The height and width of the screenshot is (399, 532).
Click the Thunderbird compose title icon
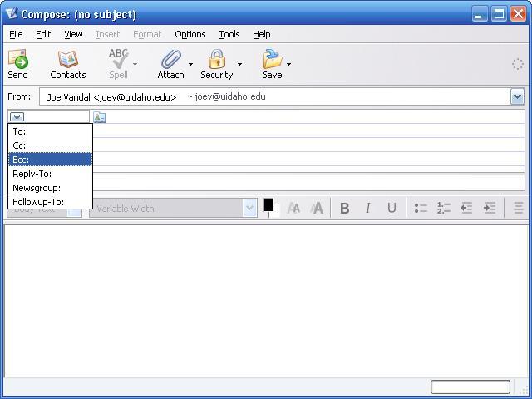pyautogui.click(x=12, y=13)
